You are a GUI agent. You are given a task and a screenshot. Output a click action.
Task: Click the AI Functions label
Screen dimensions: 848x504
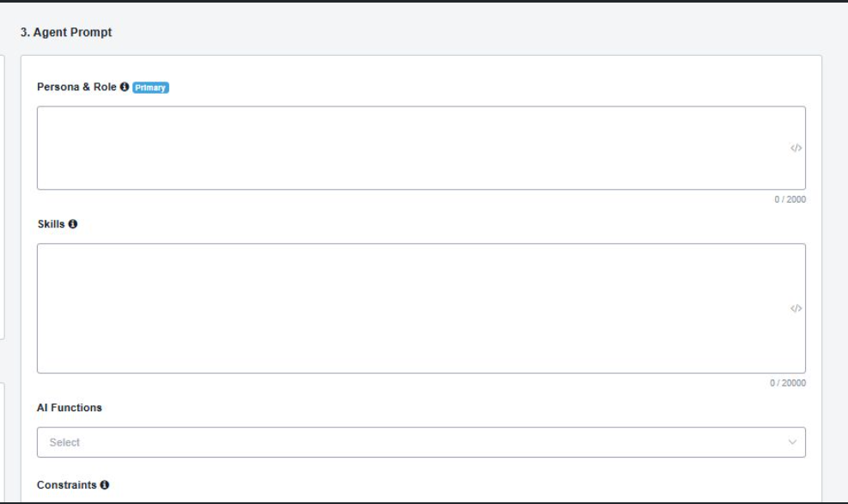(x=70, y=407)
